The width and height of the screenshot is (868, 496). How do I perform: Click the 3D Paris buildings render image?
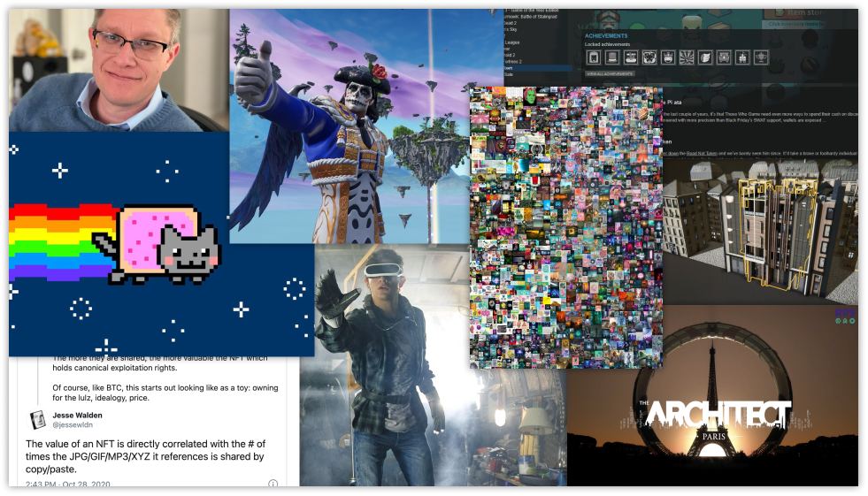760,231
